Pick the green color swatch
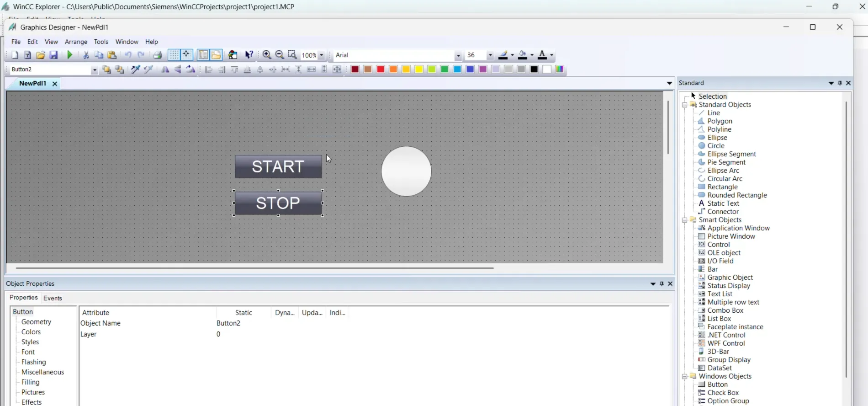The height and width of the screenshot is (406, 868). tap(445, 69)
